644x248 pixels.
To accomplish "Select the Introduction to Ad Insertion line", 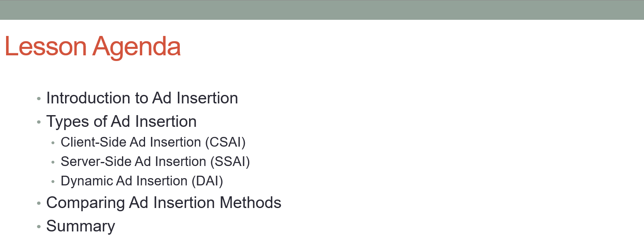I will (142, 98).
